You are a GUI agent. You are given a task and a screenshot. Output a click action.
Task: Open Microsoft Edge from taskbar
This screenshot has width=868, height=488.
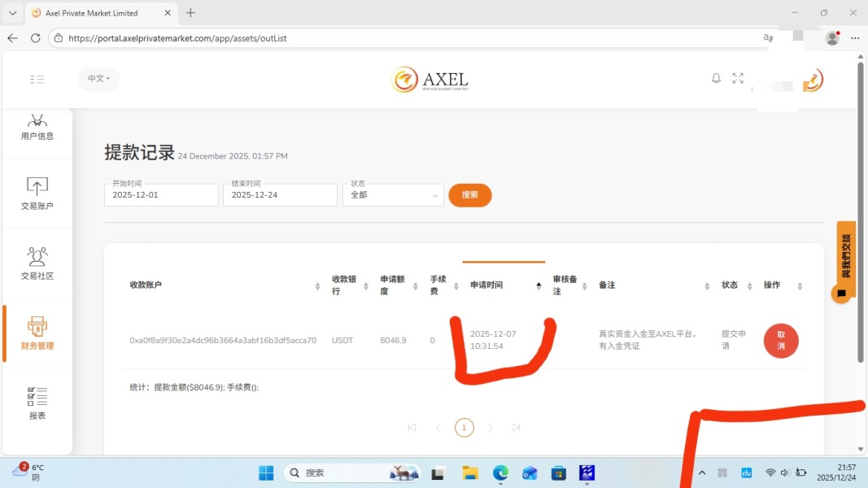click(500, 473)
